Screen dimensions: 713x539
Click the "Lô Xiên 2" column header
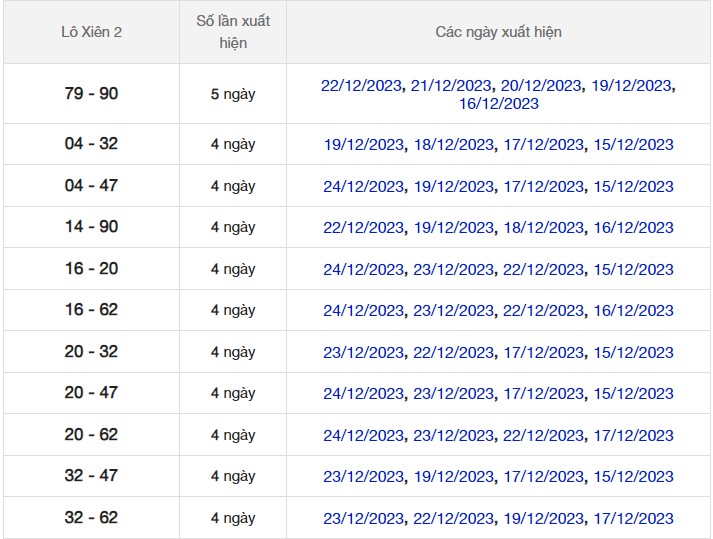coord(91,32)
